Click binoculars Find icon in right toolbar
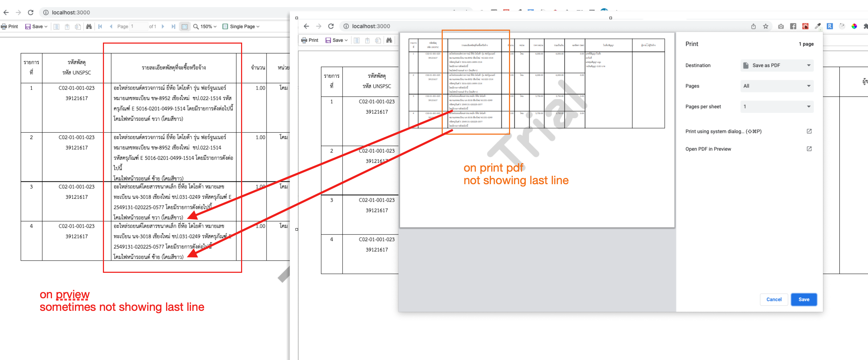 (x=389, y=40)
